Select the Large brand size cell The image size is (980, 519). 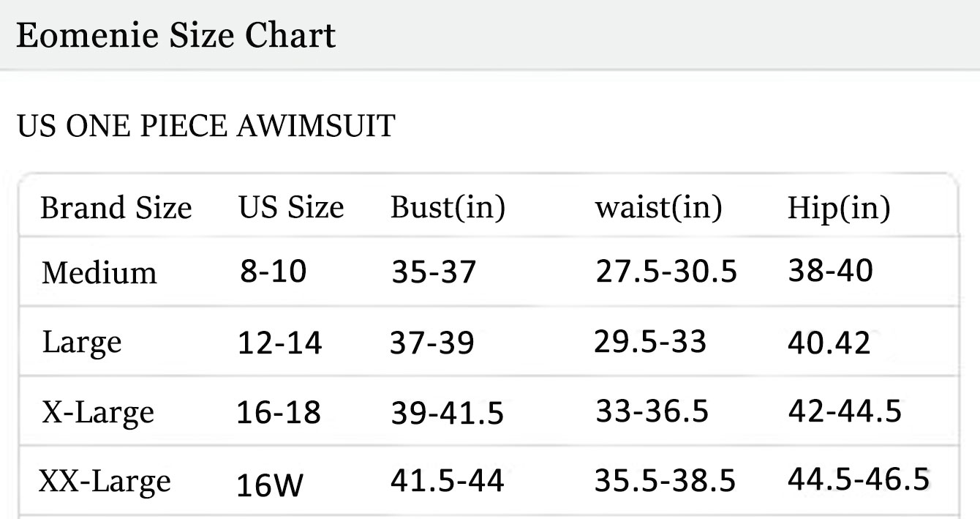pos(82,343)
